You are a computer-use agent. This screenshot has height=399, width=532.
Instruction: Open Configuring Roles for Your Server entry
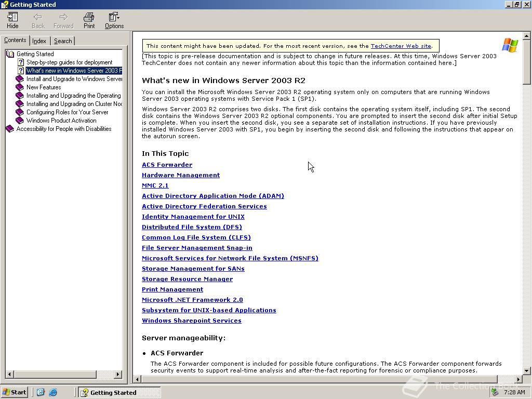tap(67, 112)
